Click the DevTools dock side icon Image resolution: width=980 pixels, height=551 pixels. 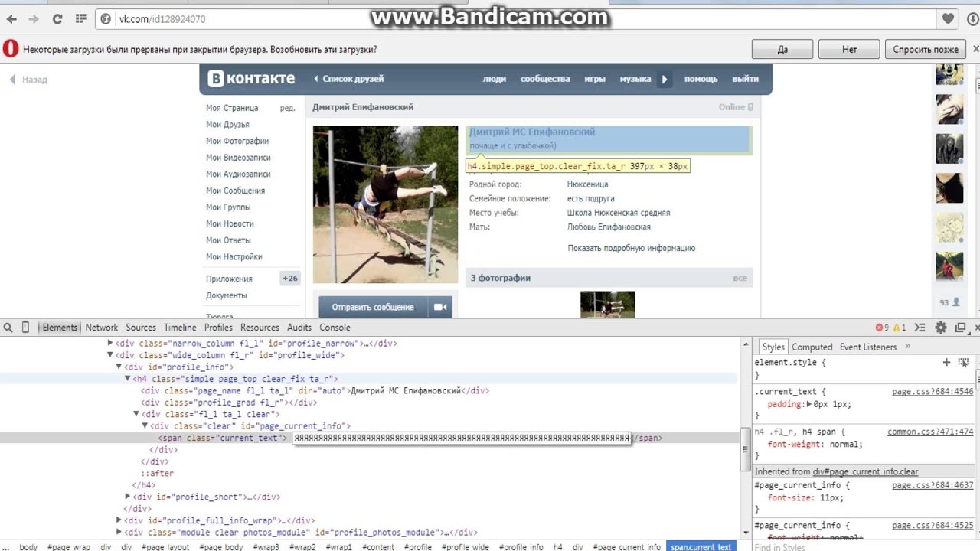(960, 328)
